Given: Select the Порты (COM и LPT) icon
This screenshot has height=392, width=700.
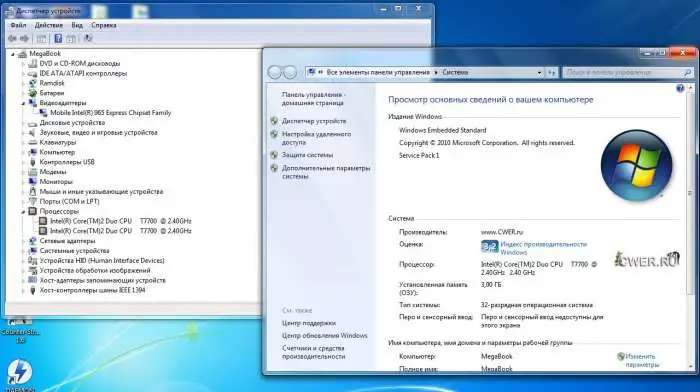Looking at the screenshot, I should [32, 201].
